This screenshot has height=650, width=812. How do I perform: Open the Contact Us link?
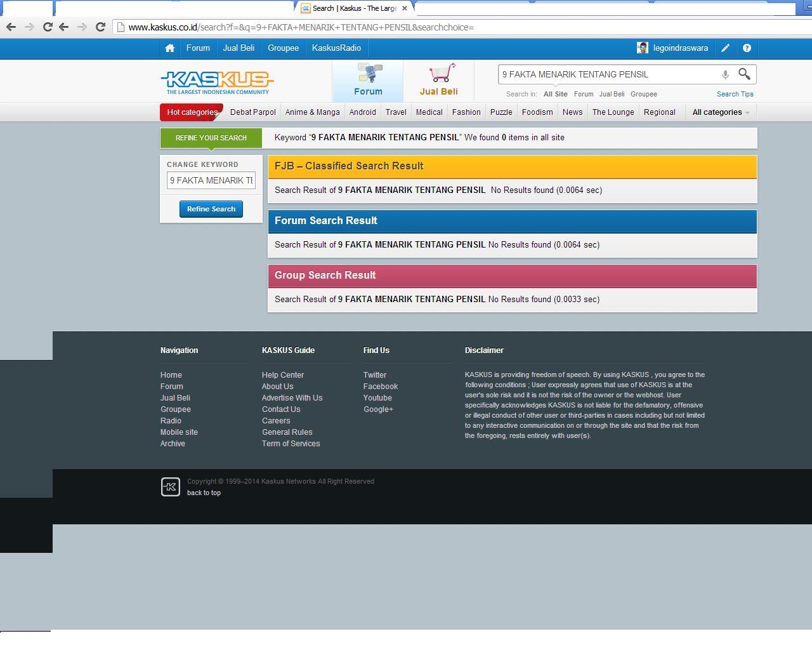[281, 409]
